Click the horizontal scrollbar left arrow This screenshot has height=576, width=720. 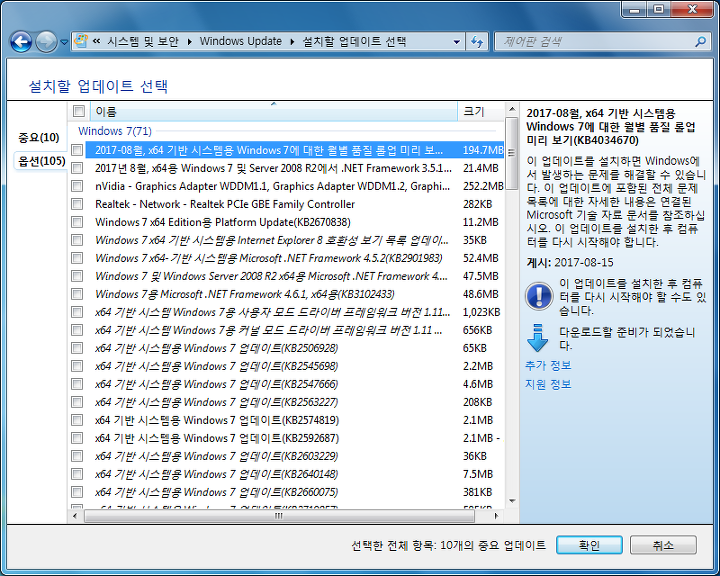pyautogui.click(x=75, y=516)
